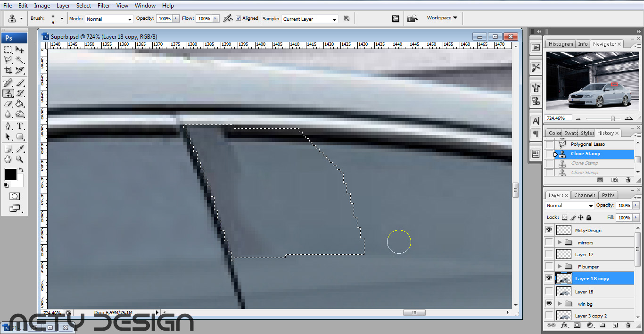
Task: Show Layer 18
Action: [549, 291]
